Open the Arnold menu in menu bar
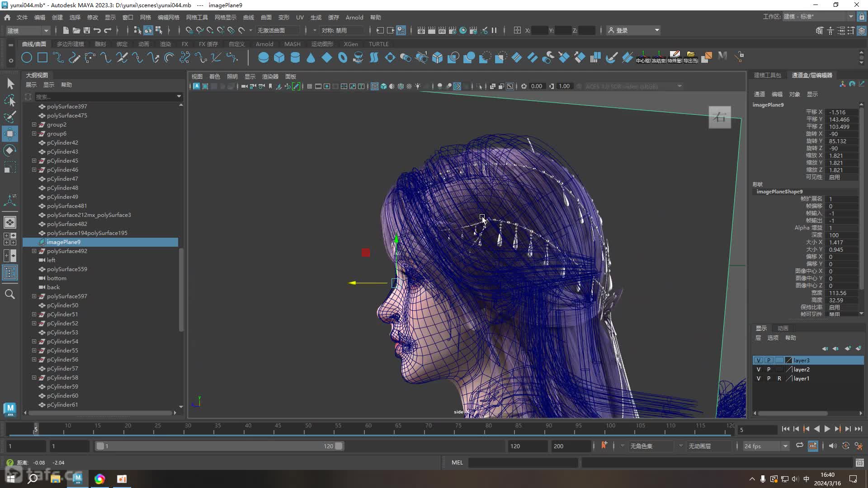 [354, 17]
